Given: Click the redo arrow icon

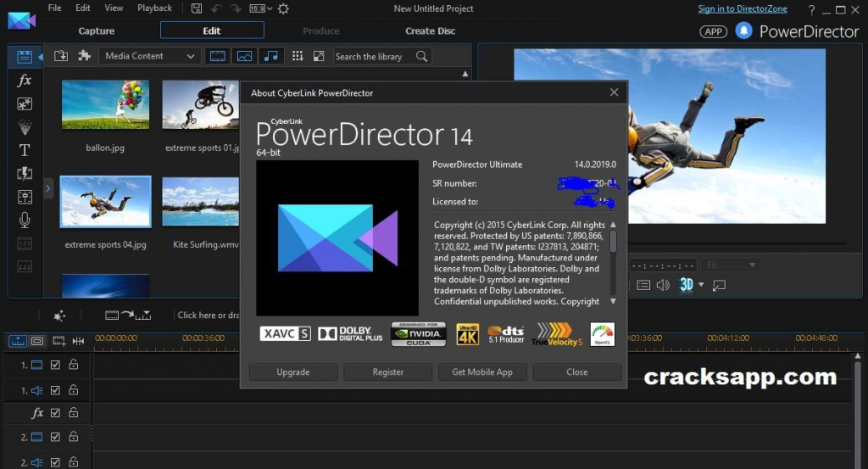Looking at the screenshot, I should tap(236, 8).
